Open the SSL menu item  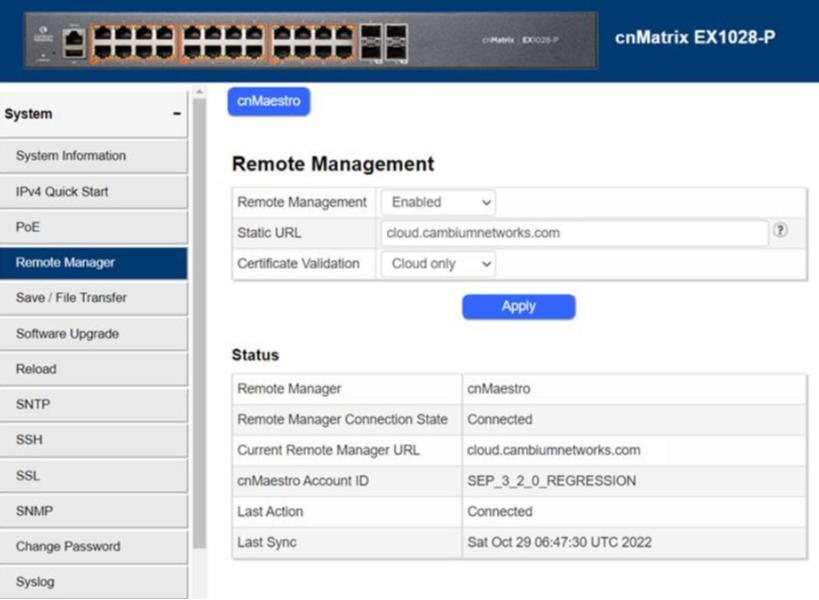[x=93, y=476]
